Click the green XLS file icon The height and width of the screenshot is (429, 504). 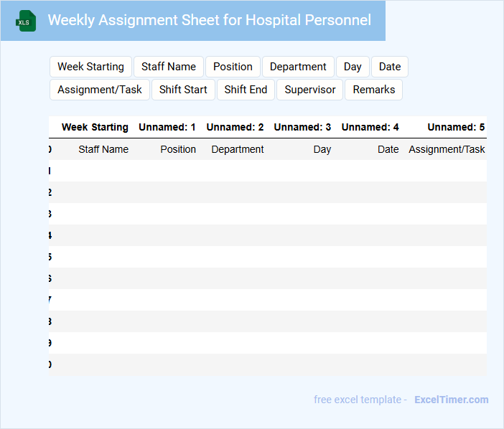coord(26,21)
